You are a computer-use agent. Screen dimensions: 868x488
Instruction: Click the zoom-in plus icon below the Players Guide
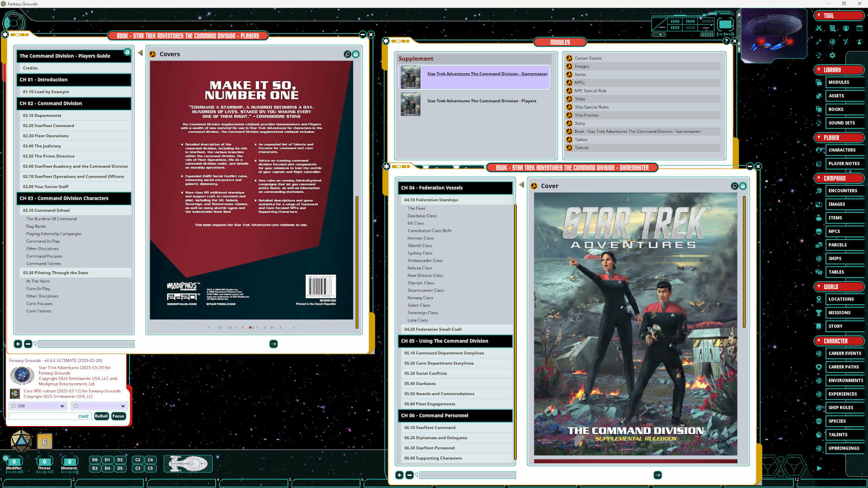pos(18,344)
